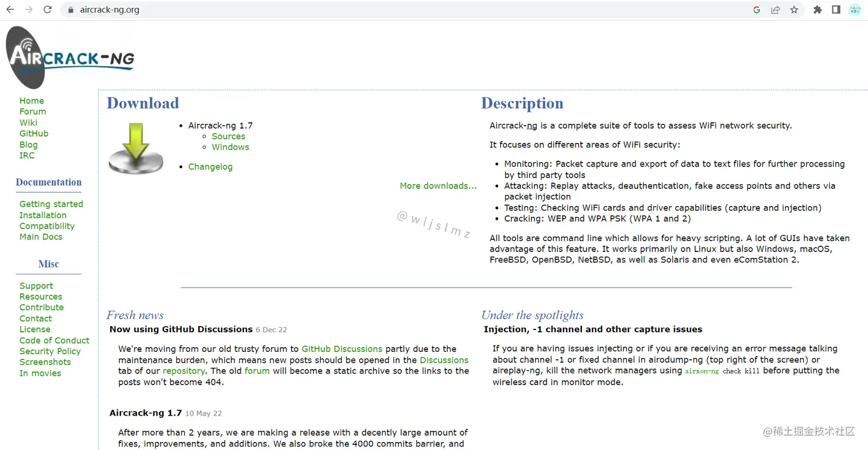Screen dimensions: 868x450
Task: Click the '10 May 22' date text
Action: [x=204, y=414]
